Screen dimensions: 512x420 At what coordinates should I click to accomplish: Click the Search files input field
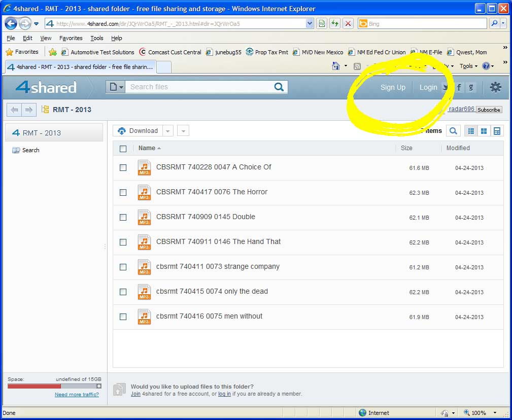click(198, 87)
